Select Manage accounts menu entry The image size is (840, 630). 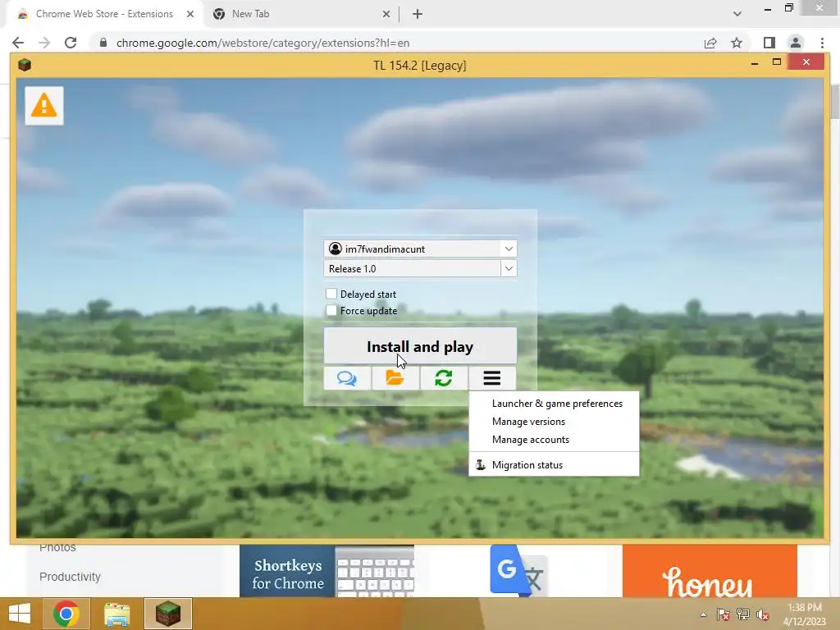(x=554, y=440)
